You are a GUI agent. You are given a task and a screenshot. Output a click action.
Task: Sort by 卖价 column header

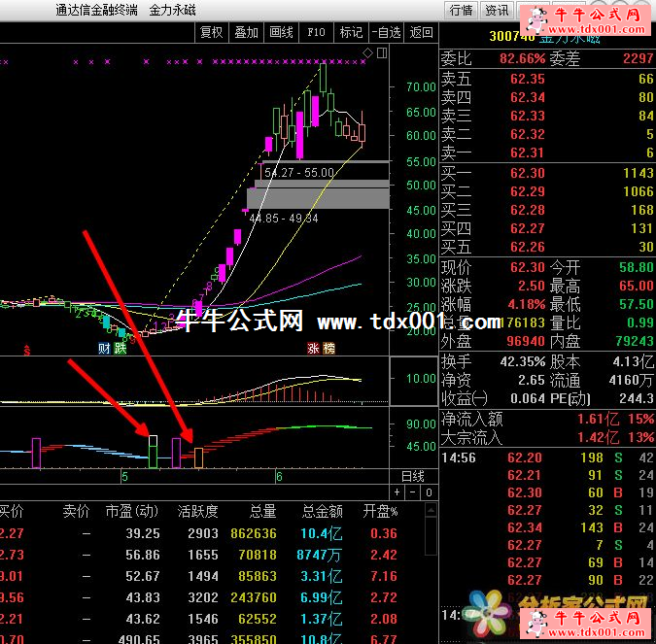(x=76, y=511)
